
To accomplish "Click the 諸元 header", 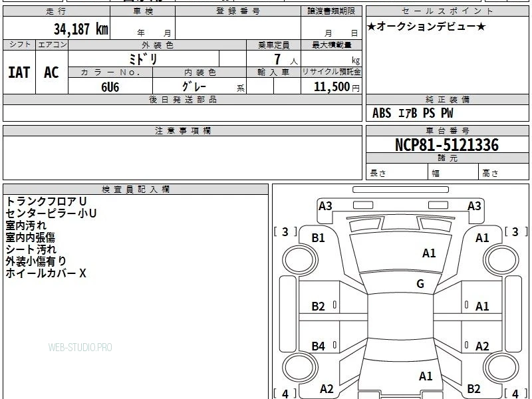I will (447, 158).
